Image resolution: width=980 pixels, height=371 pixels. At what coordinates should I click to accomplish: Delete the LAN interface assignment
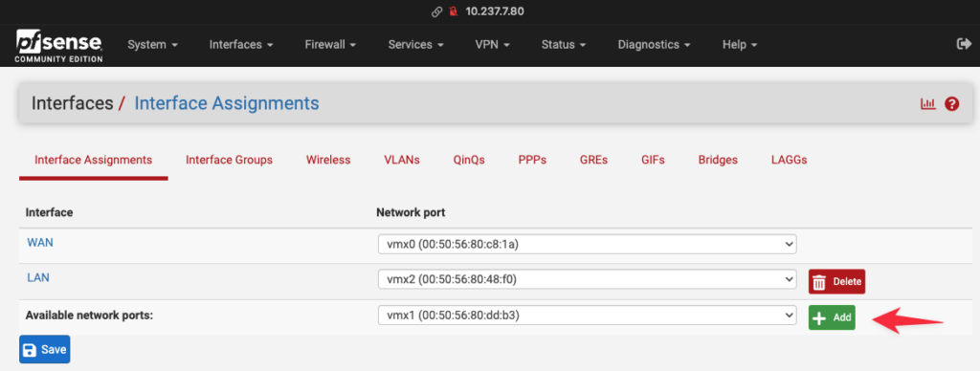point(836,282)
